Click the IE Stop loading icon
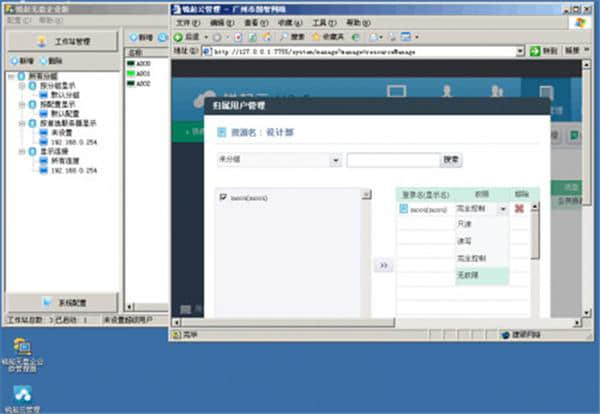 point(238,37)
